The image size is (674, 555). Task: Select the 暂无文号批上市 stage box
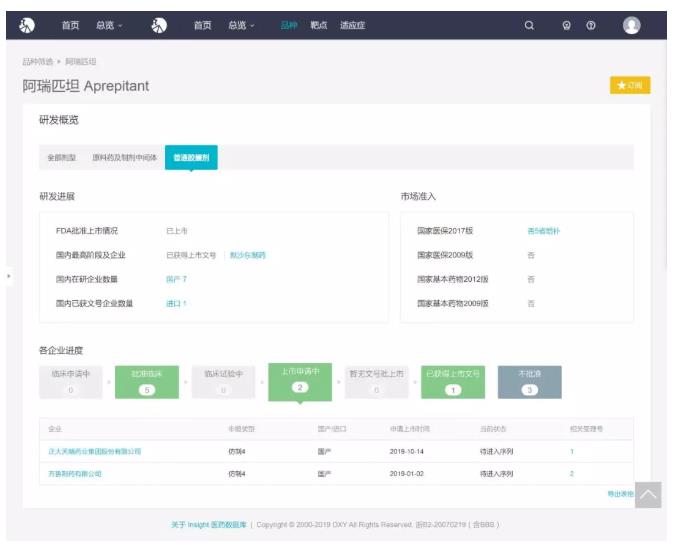pyautogui.click(x=377, y=382)
